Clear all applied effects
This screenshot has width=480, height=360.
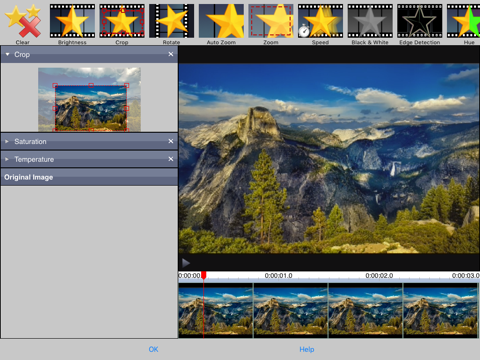[23, 24]
